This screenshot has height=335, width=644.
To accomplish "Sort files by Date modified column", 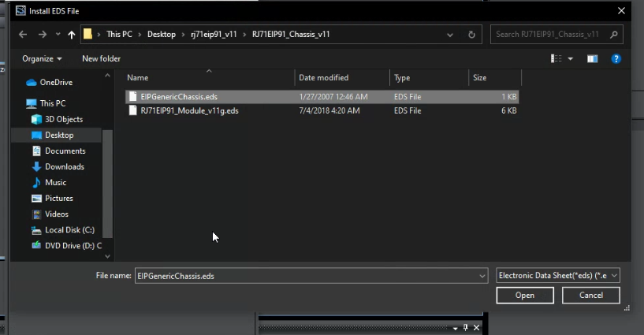I will click(x=324, y=77).
